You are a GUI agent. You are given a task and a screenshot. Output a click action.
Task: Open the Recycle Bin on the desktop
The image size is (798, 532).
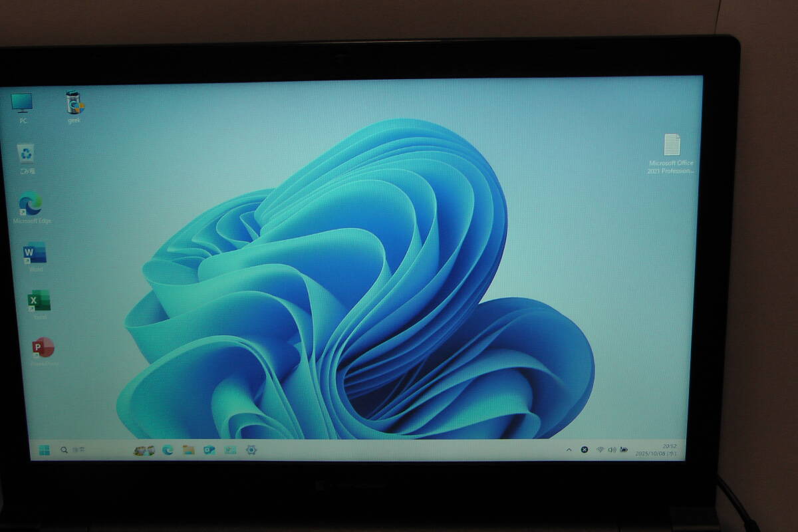coord(27,158)
